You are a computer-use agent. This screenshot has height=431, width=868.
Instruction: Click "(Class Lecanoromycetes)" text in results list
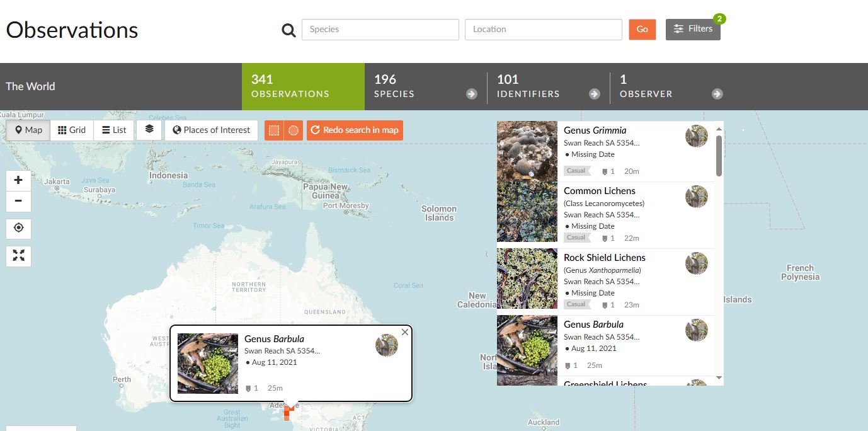tap(604, 204)
